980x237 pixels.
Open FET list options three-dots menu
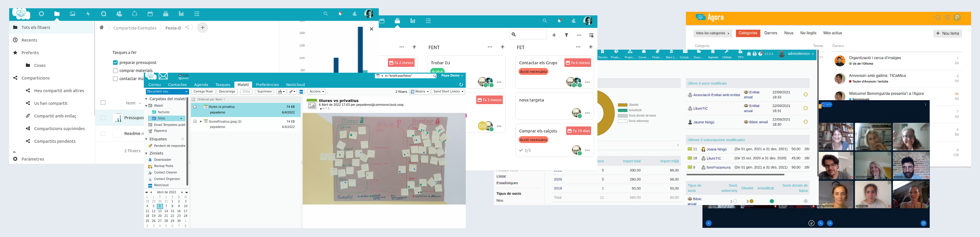(578, 47)
